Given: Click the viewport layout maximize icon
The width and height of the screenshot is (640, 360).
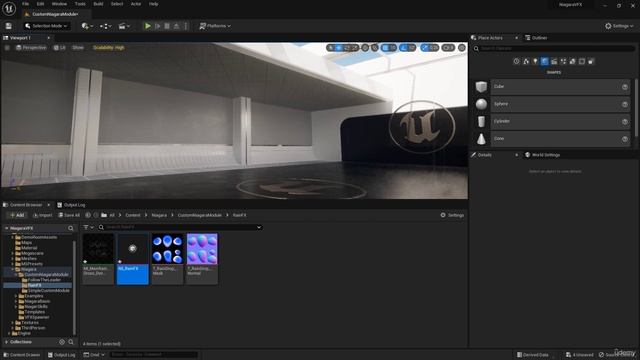Looking at the screenshot, I should [462, 48].
